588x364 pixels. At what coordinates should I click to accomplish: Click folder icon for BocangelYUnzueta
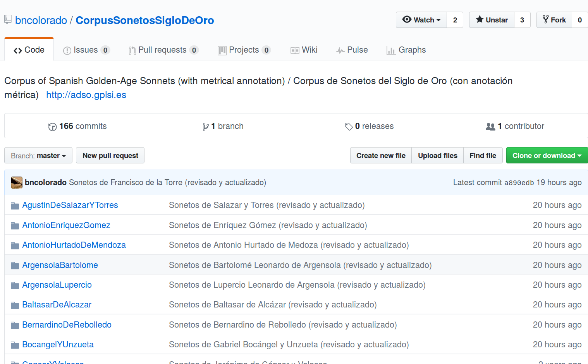15,345
